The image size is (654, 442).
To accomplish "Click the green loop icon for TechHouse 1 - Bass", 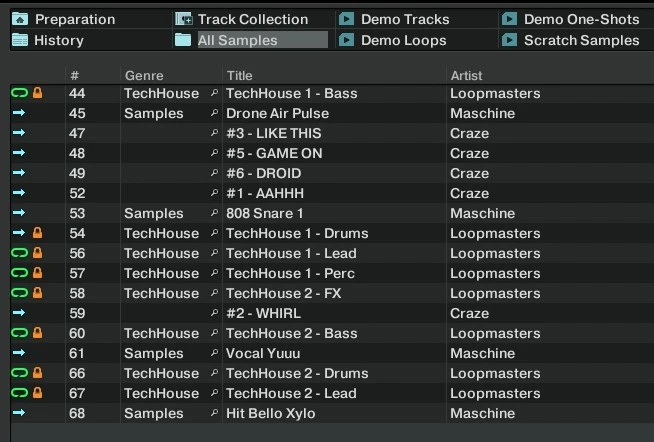I will coord(19,93).
